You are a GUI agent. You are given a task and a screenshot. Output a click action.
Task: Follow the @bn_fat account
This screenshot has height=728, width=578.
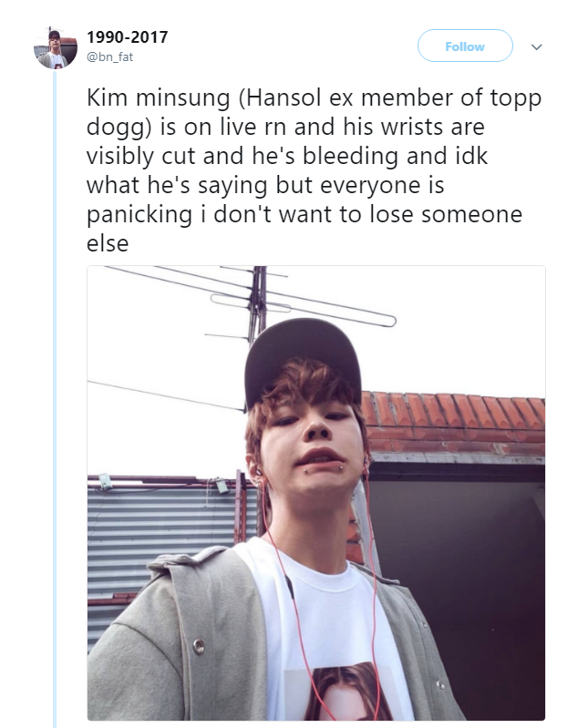[465, 46]
